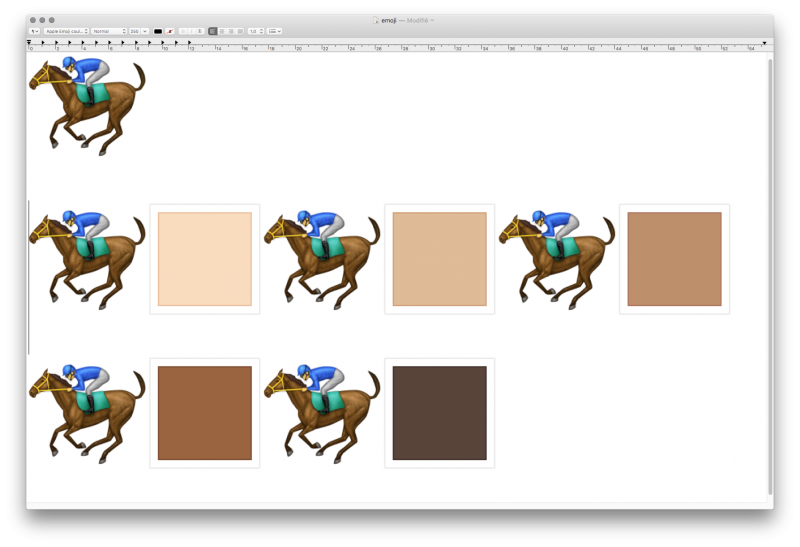Zoom the emoji document window
Image resolution: width=800 pixels, height=547 pixels.
[x=52, y=20]
